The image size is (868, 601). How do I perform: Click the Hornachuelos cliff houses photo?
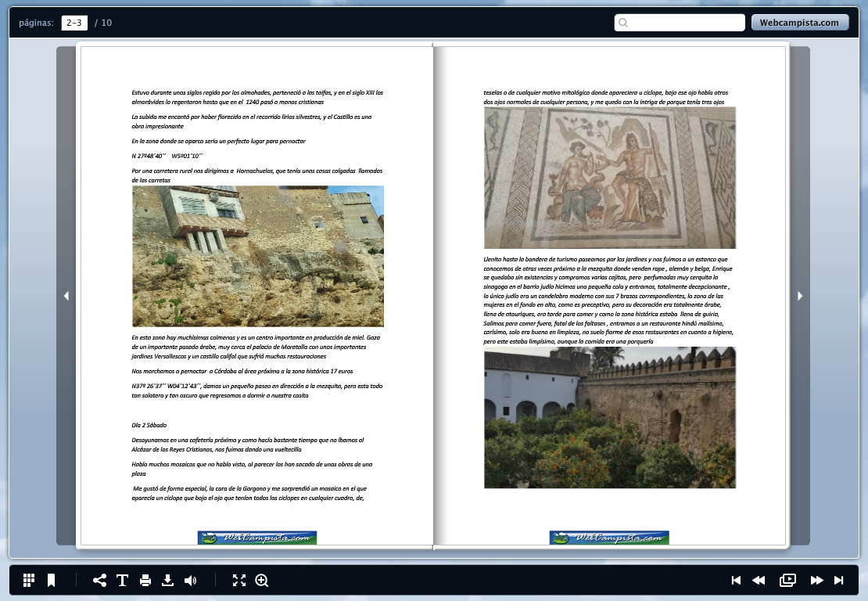[258, 256]
